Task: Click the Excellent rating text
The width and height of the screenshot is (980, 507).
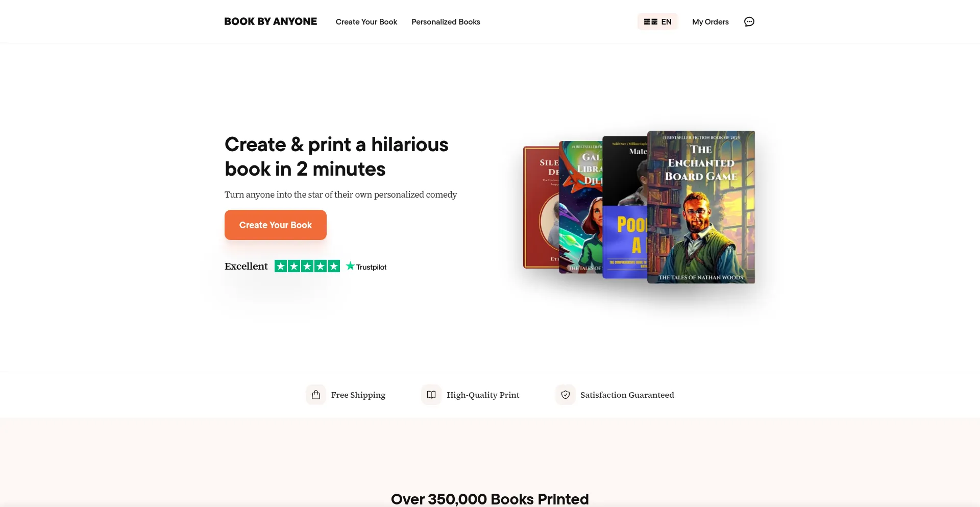Action: pyautogui.click(x=246, y=266)
